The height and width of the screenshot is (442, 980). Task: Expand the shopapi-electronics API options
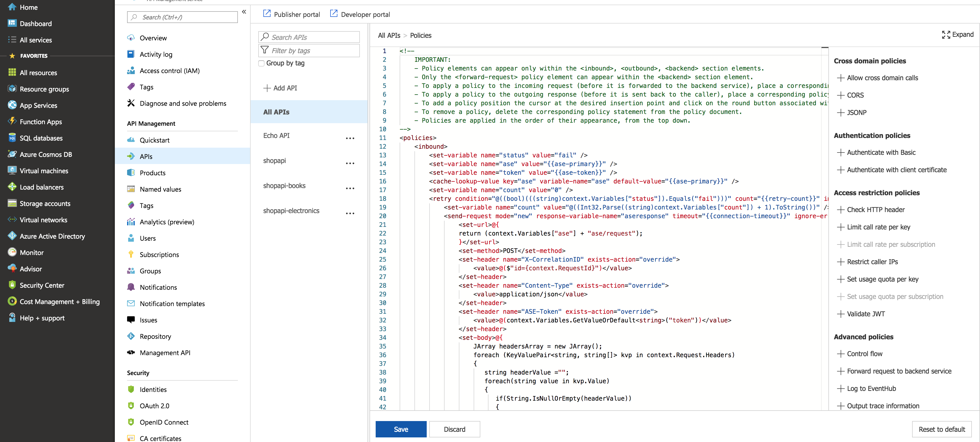(x=351, y=212)
